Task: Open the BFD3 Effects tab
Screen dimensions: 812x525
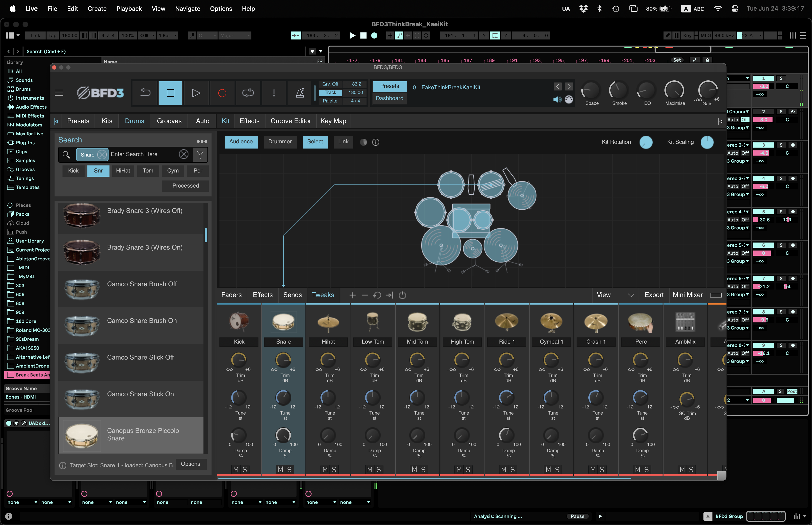Action: pos(250,121)
